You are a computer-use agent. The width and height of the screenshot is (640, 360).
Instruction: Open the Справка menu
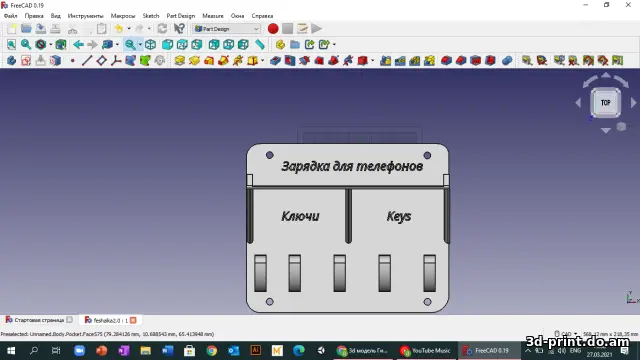tap(262, 16)
